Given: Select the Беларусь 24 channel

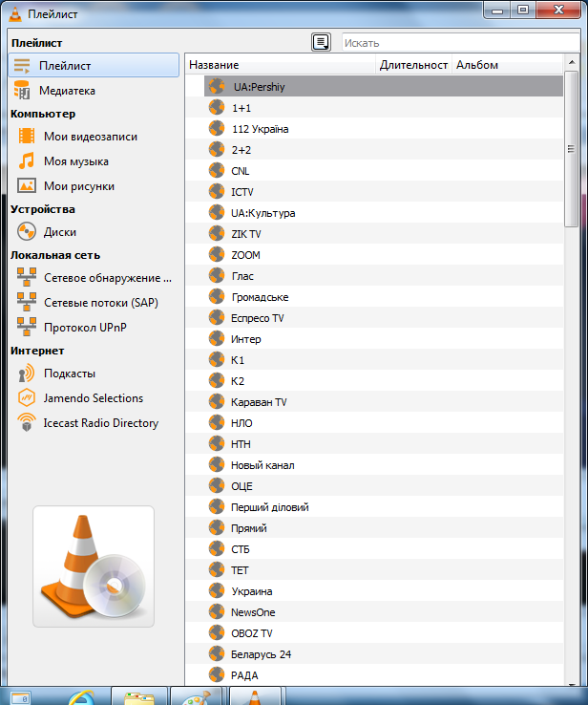Looking at the screenshot, I should coord(374,654).
